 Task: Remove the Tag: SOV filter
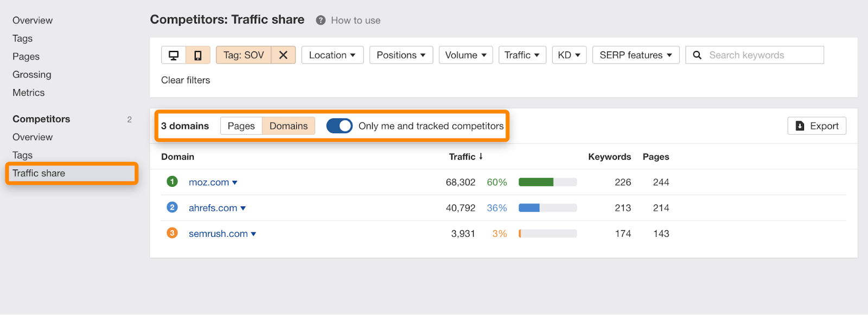click(x=283, y=55)
